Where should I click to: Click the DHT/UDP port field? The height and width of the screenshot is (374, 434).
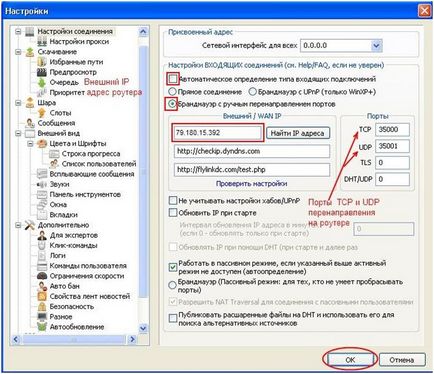click(392, 179)
